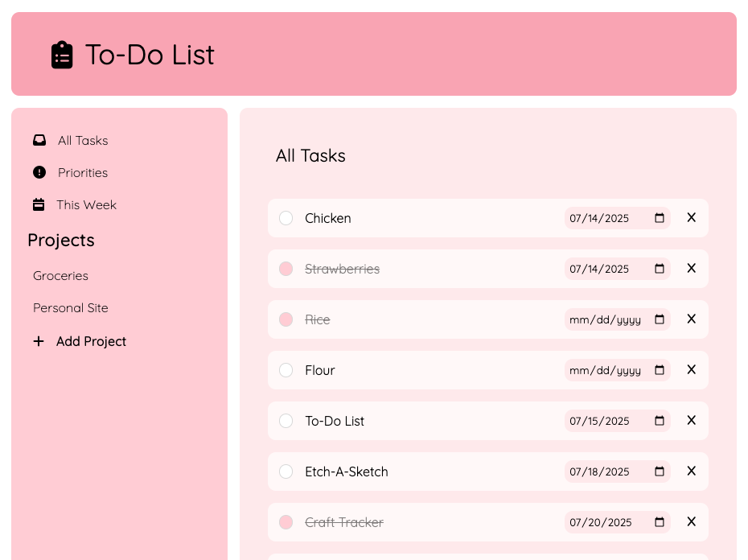Open the Personal Site project

pos(70,308)
